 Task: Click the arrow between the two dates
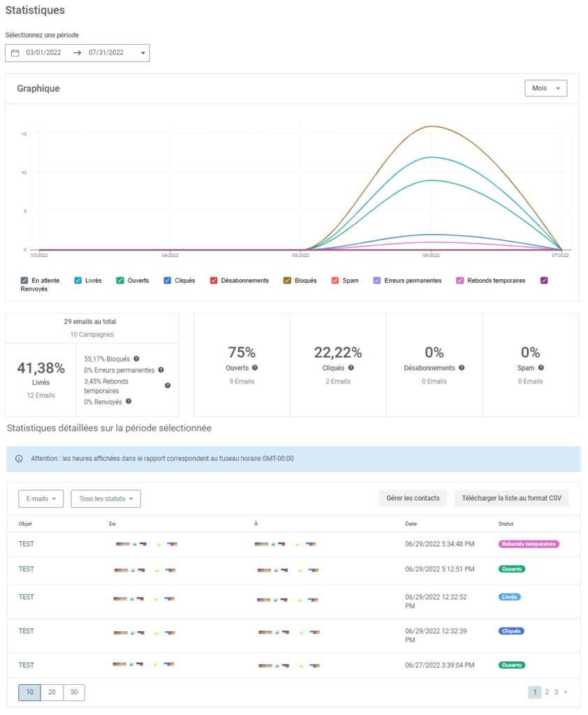[77, 53]
